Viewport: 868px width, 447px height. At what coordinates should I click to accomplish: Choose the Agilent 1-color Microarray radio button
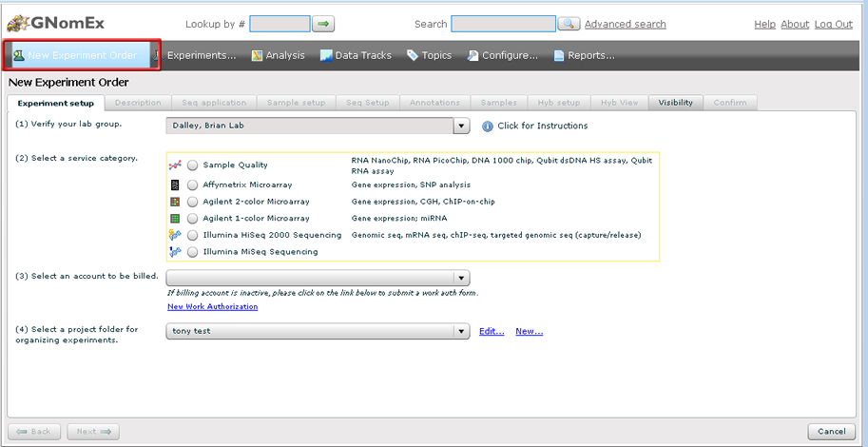(x=193, y=218)
